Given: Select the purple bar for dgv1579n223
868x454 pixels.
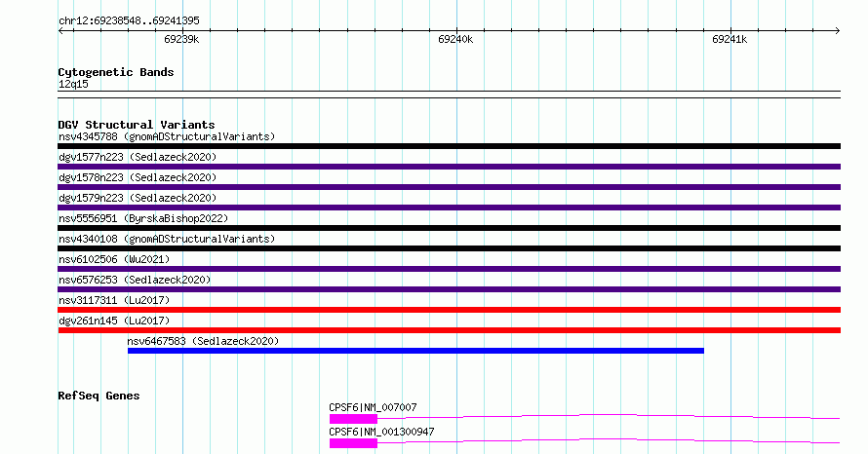Looking at the screenshot, I should pyautogui.click(x=449, y=208).
